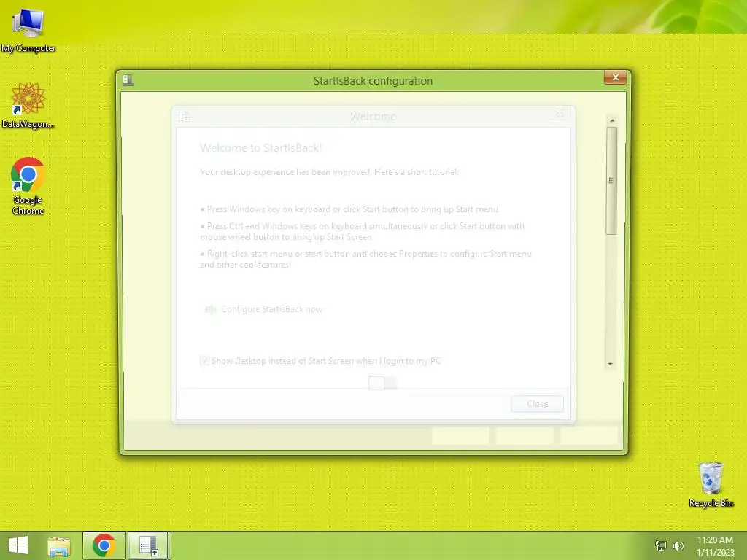747x560 pixels.
Task: Open the taskbar clock and date
Action: coord(715,546)
